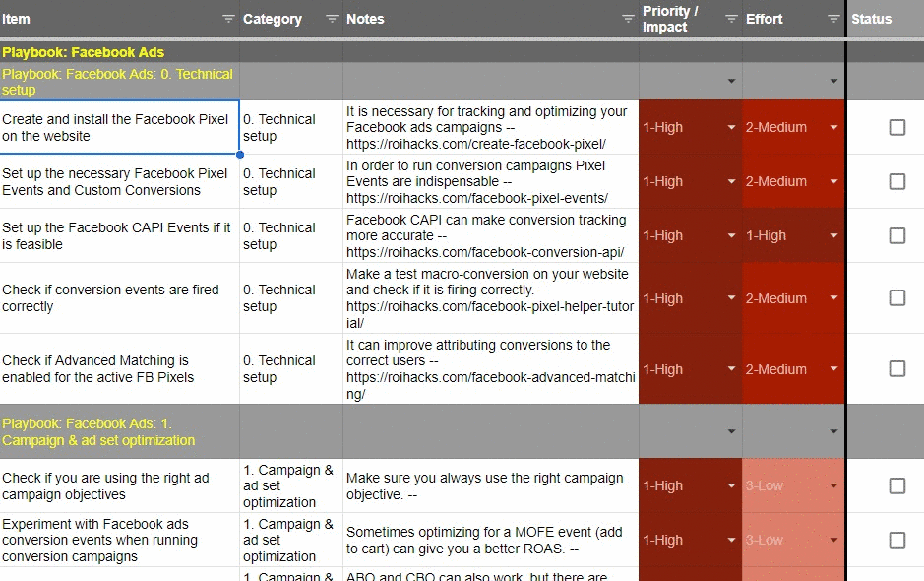Open the filter icon on the Item column
924x581 pixels.
228,19
